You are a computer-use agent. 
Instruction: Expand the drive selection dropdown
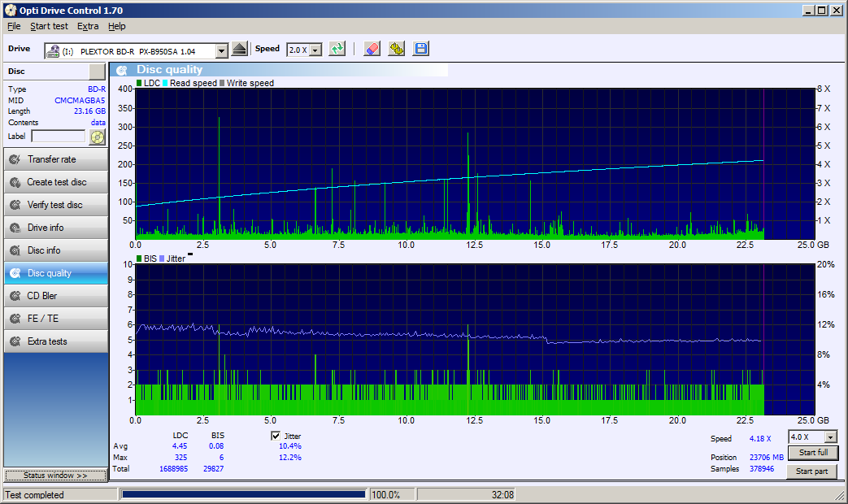222,51
